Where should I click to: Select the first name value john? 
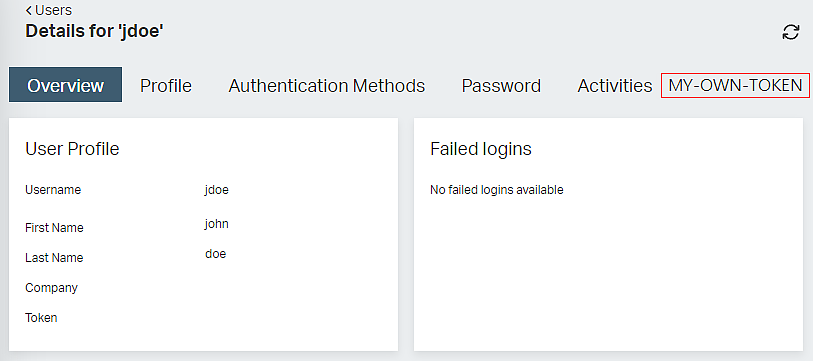coord(216,224)
